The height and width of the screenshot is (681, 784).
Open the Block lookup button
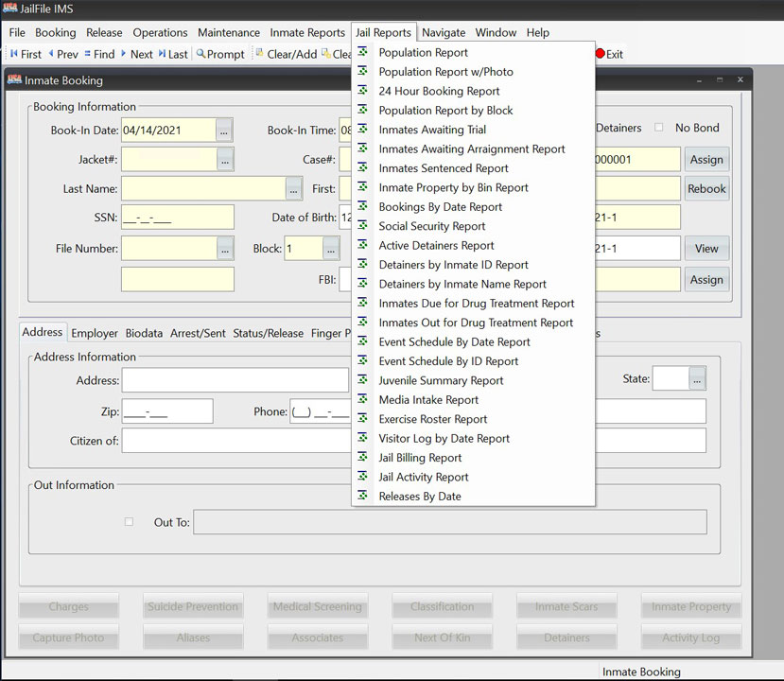pyautogui.click(x=331, y=249)
